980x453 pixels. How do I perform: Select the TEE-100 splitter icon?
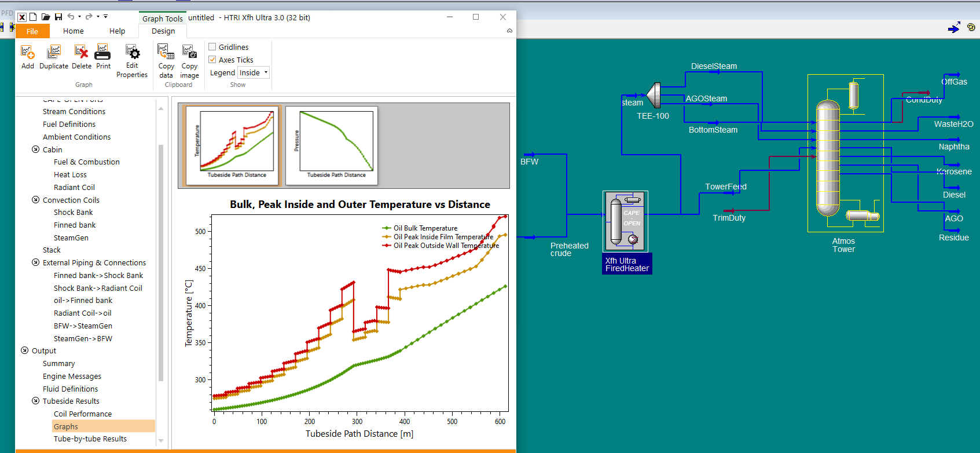click(654, 96)
